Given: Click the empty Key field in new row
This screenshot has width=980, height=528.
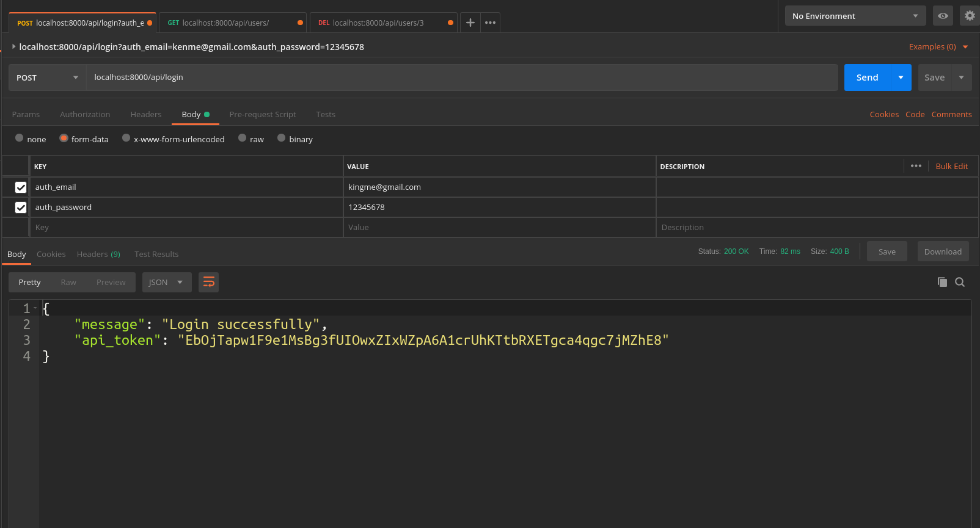Looking at the screenshot, I should (x=186, y=228).
